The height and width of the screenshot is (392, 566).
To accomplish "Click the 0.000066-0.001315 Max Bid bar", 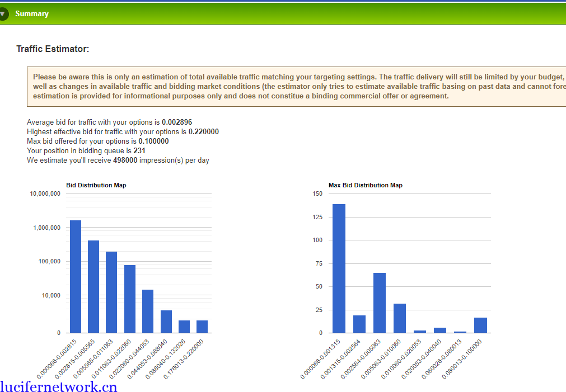I will [x=339, y=268].
